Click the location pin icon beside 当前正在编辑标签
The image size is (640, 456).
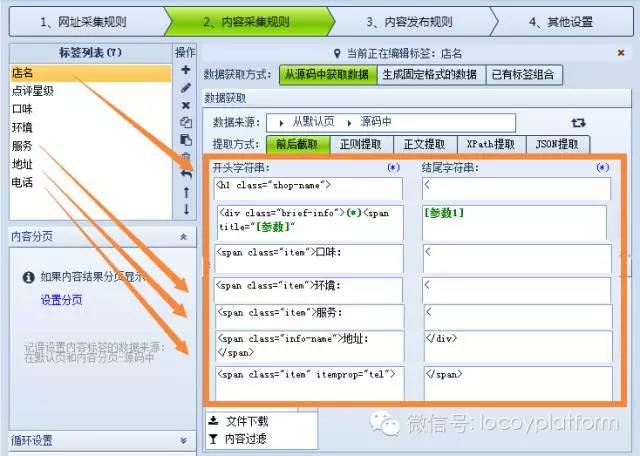tap(337, 53)
